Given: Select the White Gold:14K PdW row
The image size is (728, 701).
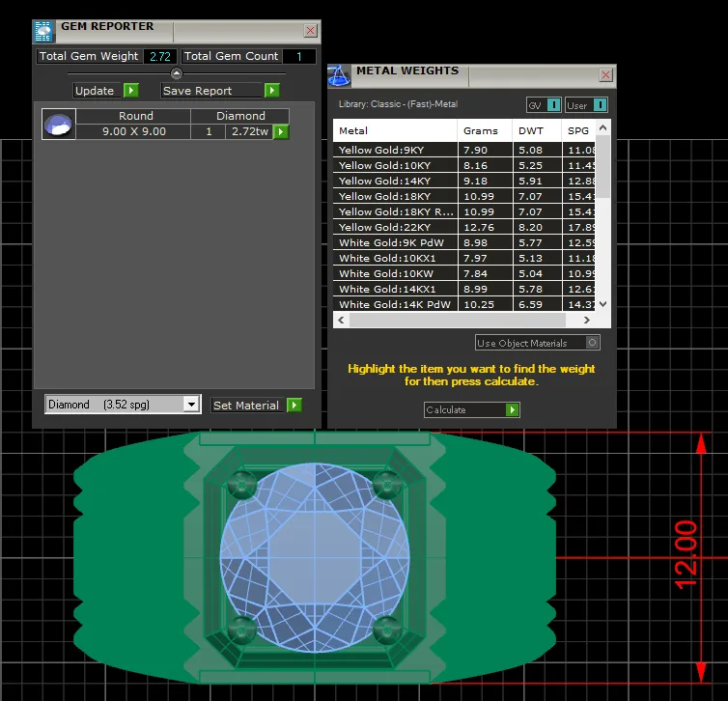Looking at the screenshot, I should [x=464, y=304].
